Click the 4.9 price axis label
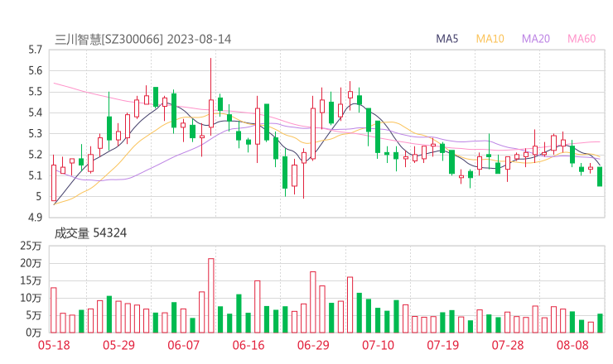This screenshot has height=364, width=613. (x=35, y=217)
